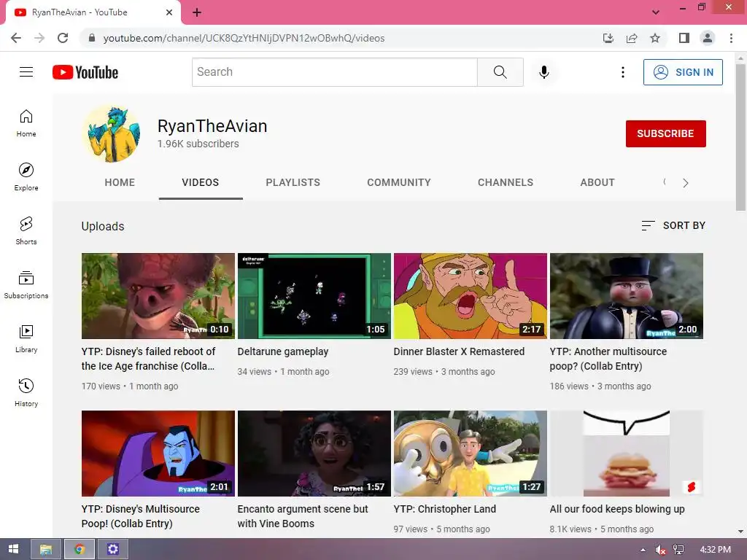747x560 pixels.
Task: Click the Chrome taskbar icon
Action: coord(79,549)
